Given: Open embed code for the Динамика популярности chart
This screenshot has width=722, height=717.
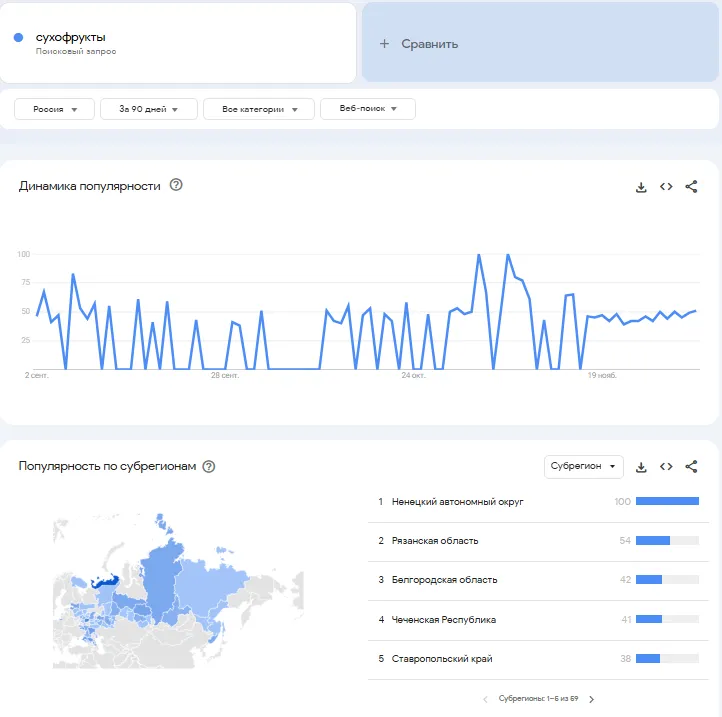Looking at the screenshot, I should pyautogui.click(x=666, y=187).
